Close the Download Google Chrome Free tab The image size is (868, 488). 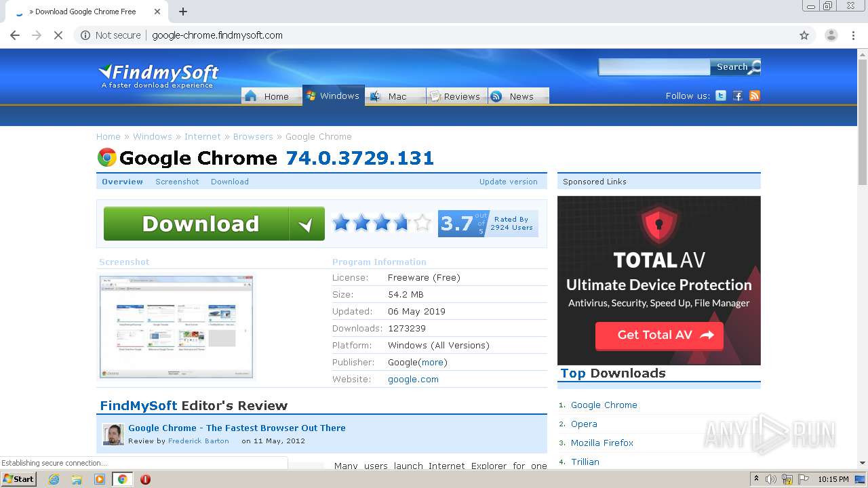157,12
